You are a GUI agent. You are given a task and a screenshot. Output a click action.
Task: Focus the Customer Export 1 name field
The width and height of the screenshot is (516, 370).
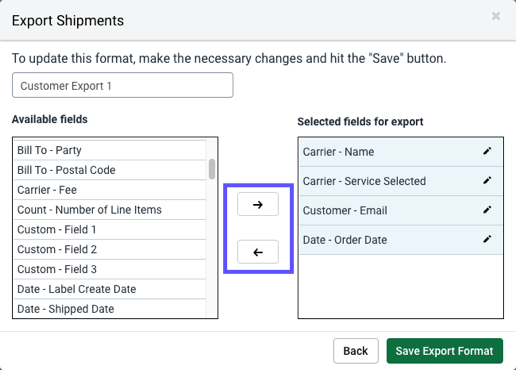(123, 85)
